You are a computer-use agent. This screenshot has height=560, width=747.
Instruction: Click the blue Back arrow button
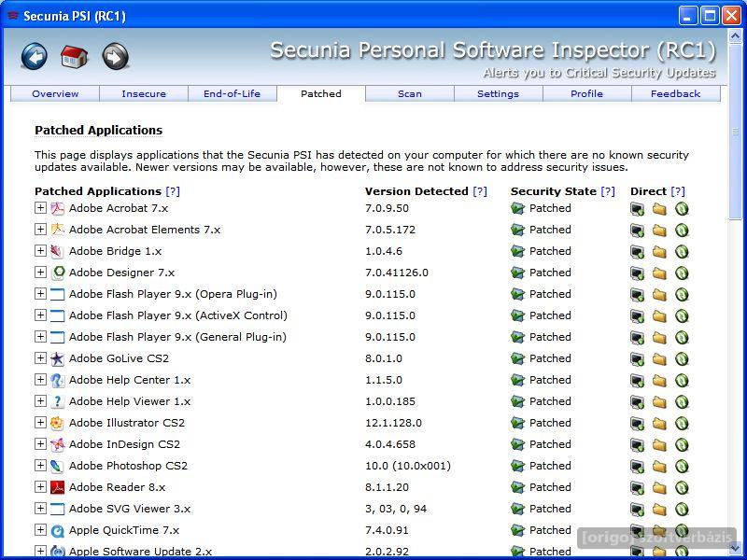click(35, 56)
